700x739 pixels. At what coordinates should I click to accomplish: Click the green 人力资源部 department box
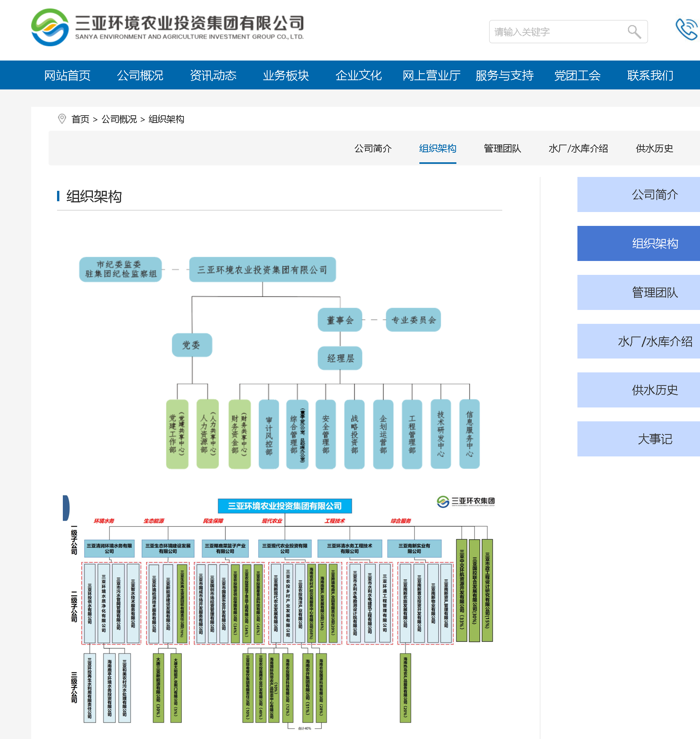[208, 434]
